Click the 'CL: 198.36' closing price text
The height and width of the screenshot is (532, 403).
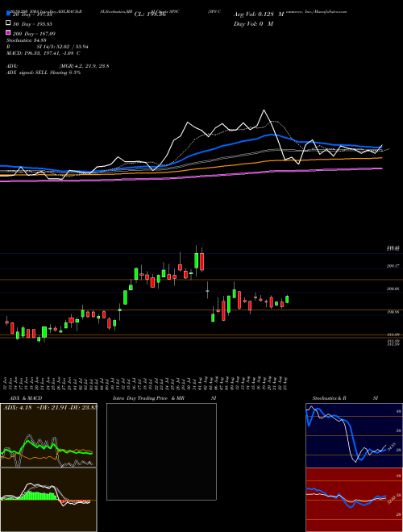(x=150, y=15)
